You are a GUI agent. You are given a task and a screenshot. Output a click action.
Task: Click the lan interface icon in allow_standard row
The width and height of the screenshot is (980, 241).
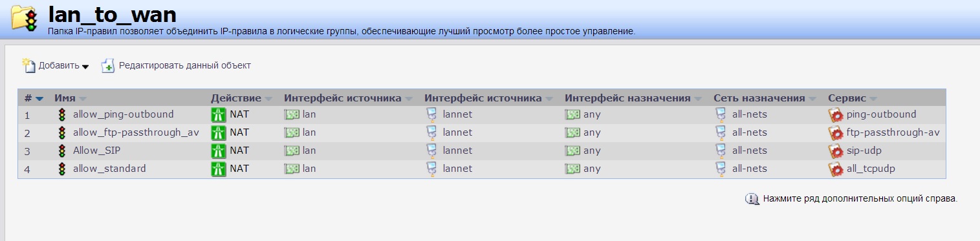[292, 169]
